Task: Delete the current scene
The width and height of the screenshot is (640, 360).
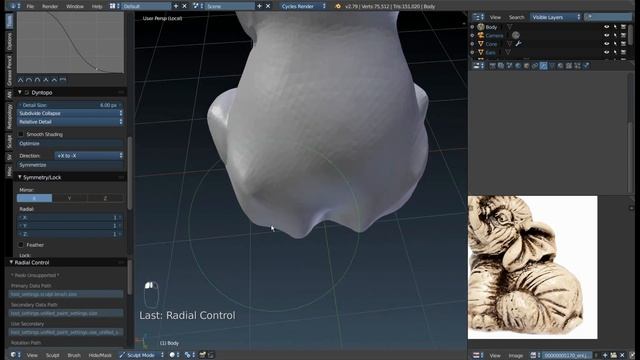Action: tap(268, 6)
